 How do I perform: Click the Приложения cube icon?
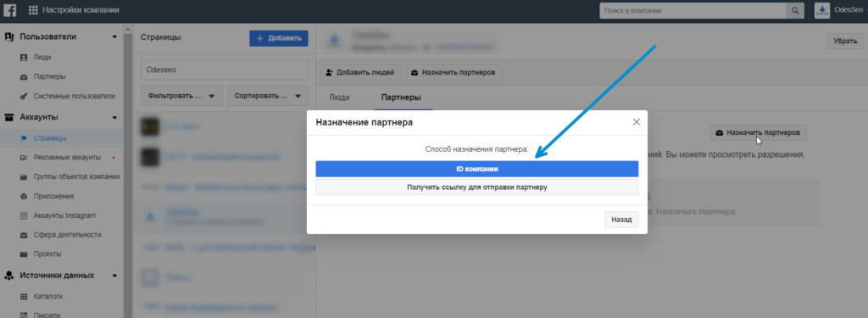tap(23, 196)
